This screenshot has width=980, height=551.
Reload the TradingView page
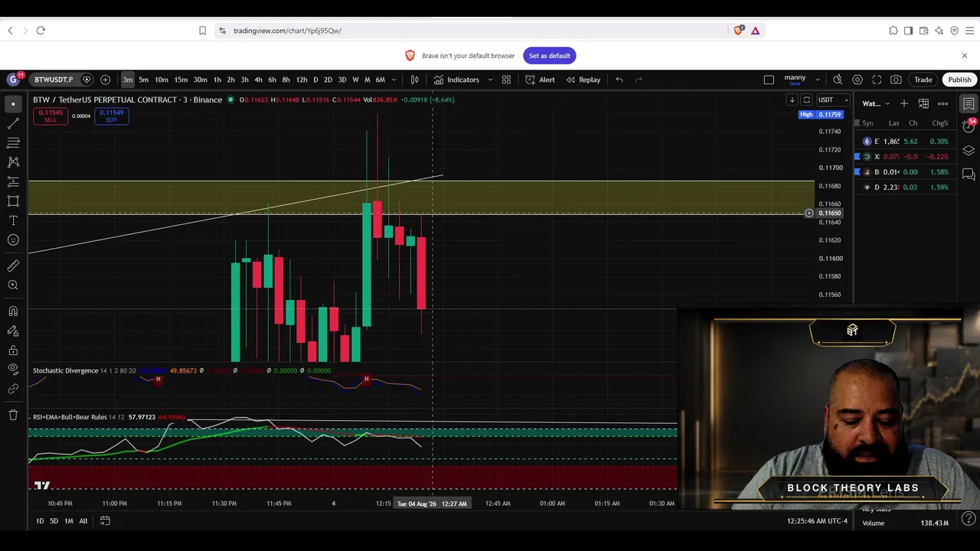pos(41,31)
